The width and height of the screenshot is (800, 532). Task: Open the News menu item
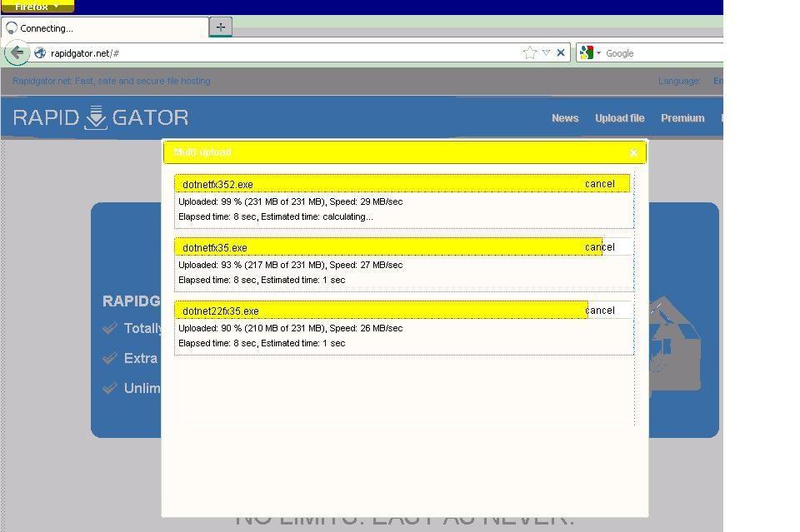click(x=565, y=118)
